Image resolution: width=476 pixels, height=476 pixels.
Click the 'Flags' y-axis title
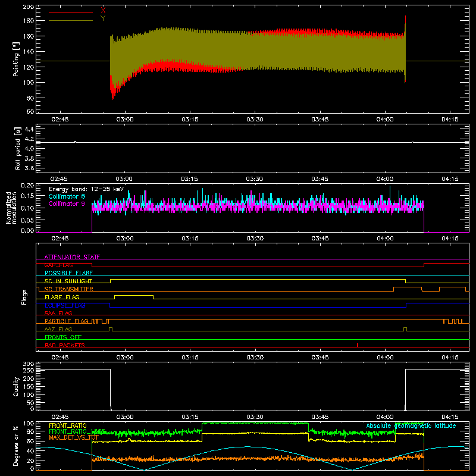pos(24,297)
